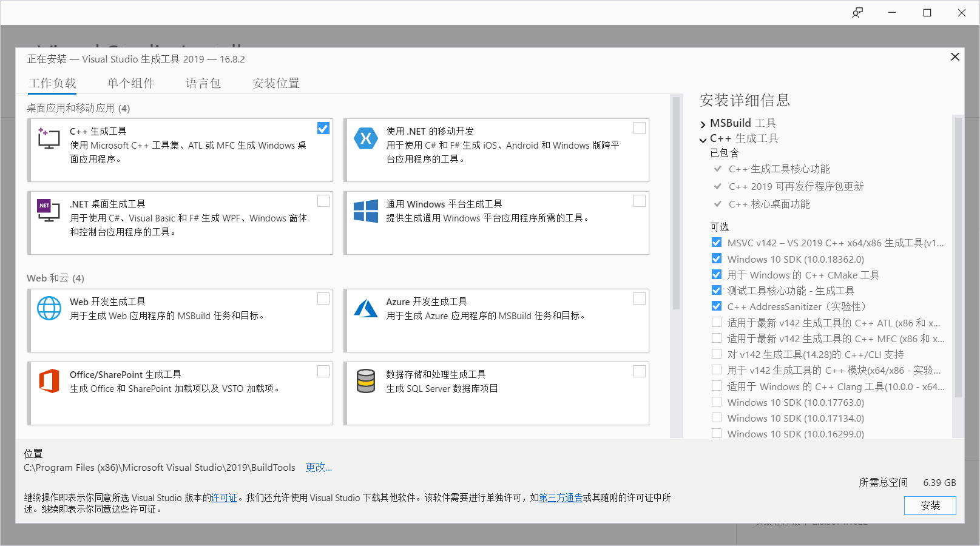Uncheck Windows 10 SDK (10.0.18362.0)

click(717, 258)
